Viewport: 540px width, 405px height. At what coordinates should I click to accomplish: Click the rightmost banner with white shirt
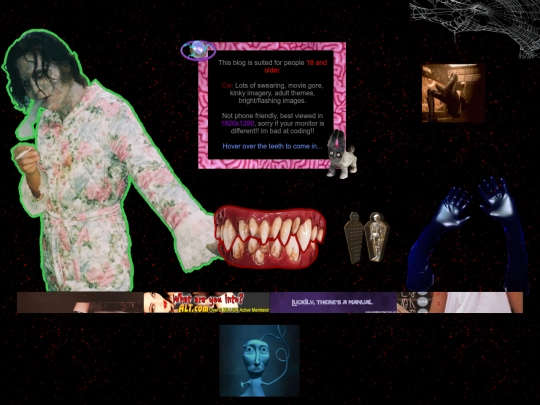pyautogui.click(x=460, y=302)
